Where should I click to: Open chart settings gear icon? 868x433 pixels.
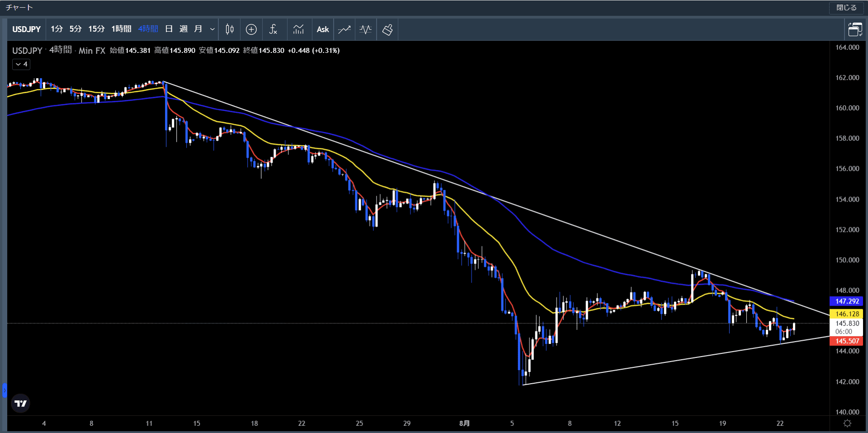[x=848, y=424]
